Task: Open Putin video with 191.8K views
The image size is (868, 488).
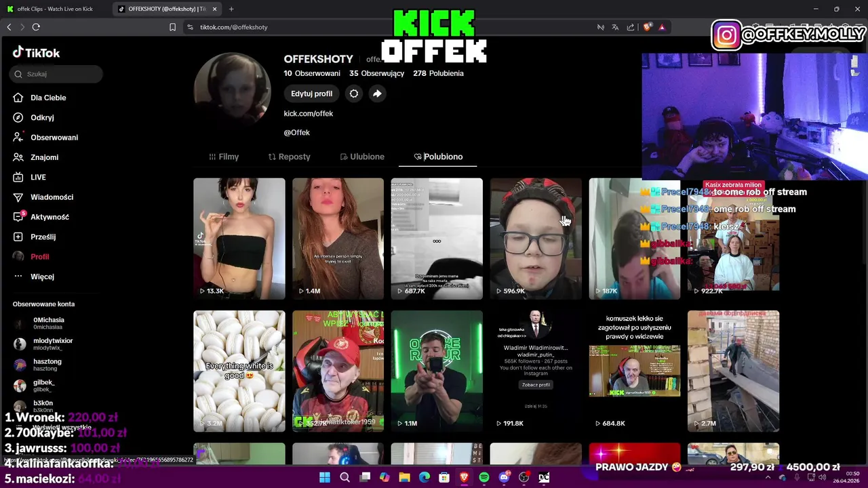Action: point(536,371)
